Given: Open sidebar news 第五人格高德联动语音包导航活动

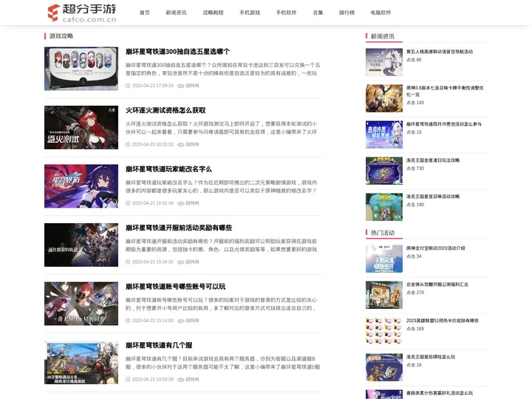Looking at the screenshot, I should pyautogui.click(x=440, y=52).
